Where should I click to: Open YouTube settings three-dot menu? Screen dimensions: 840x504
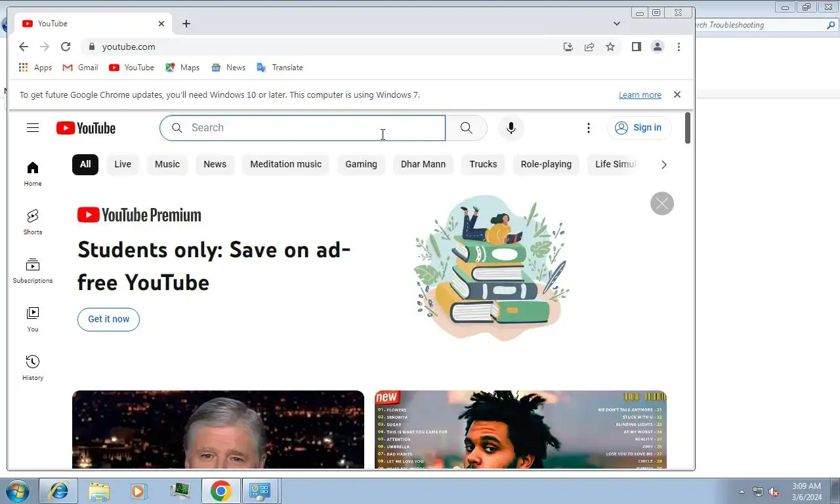coord(589,128)
